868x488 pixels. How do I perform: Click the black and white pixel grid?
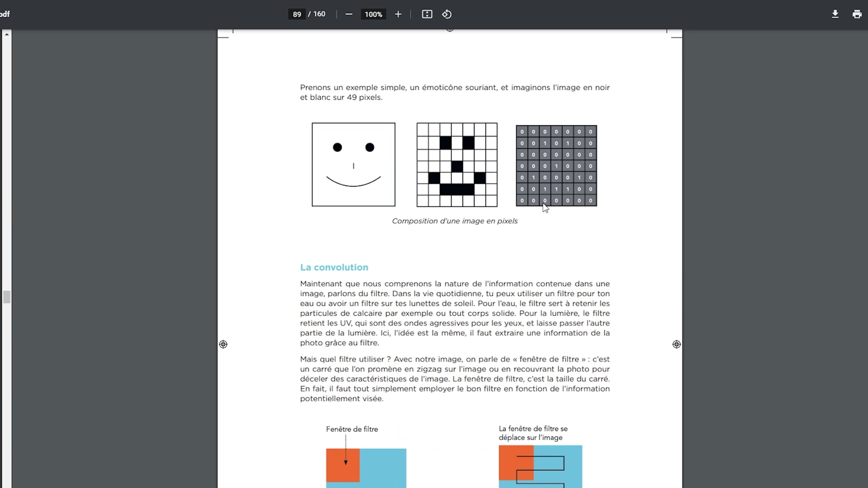pos(457,164)
